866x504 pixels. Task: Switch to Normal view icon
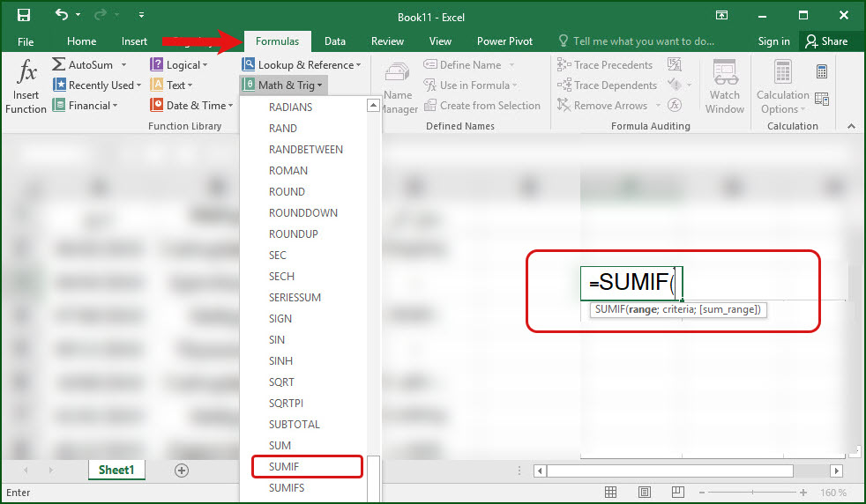coord(610,492)
